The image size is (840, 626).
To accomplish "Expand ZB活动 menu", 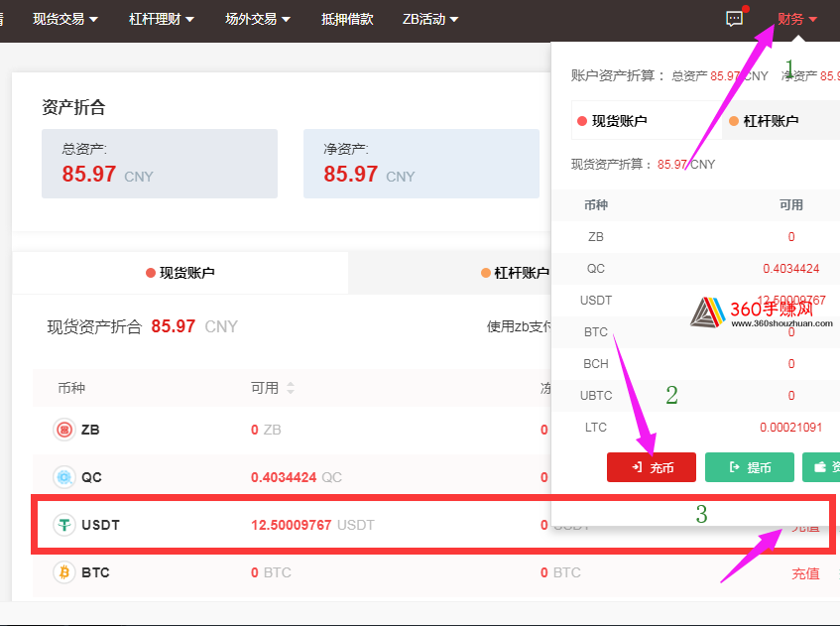I will tap(430, 19).
